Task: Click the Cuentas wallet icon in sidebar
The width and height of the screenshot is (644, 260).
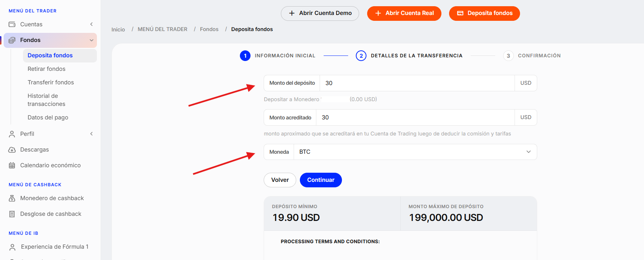Action: click(12, 24)
